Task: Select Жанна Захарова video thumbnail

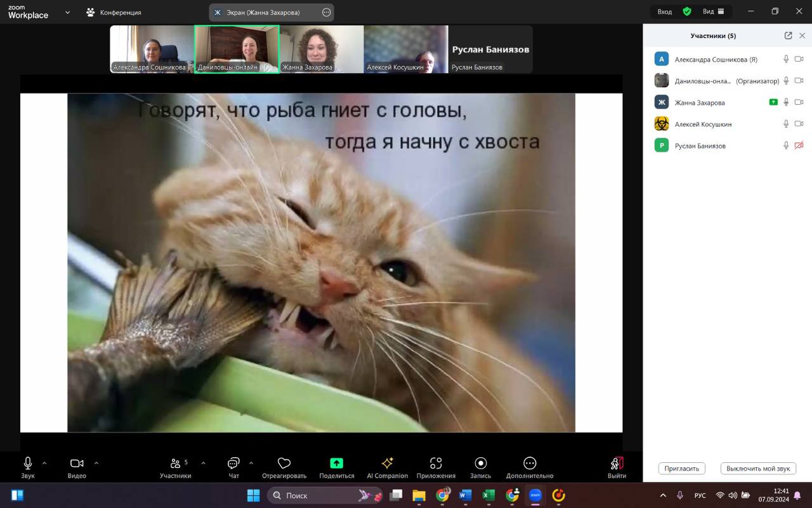Action: pyautogui.click(x=322, y=50)
